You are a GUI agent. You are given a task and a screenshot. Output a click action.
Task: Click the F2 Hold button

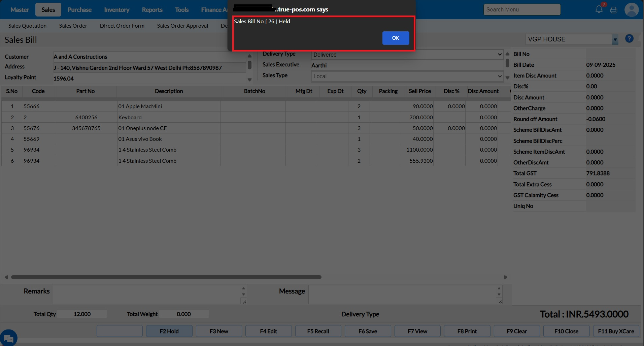point(169,331)
